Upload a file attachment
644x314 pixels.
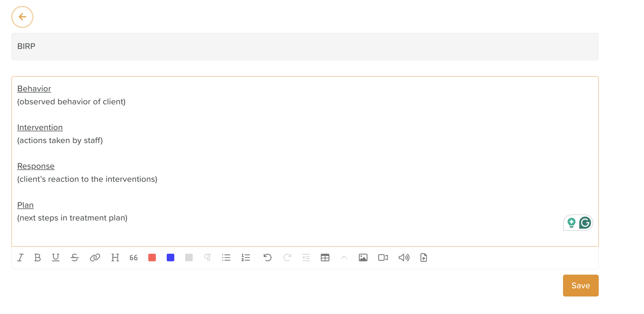(424, 258)
